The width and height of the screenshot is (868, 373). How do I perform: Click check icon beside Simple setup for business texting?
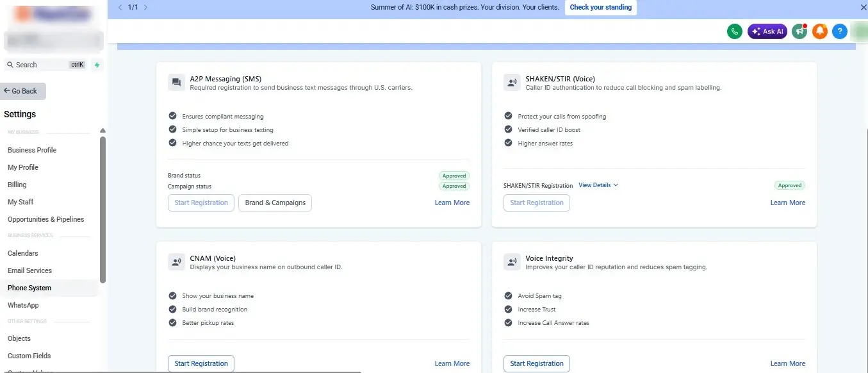point(172,129)
